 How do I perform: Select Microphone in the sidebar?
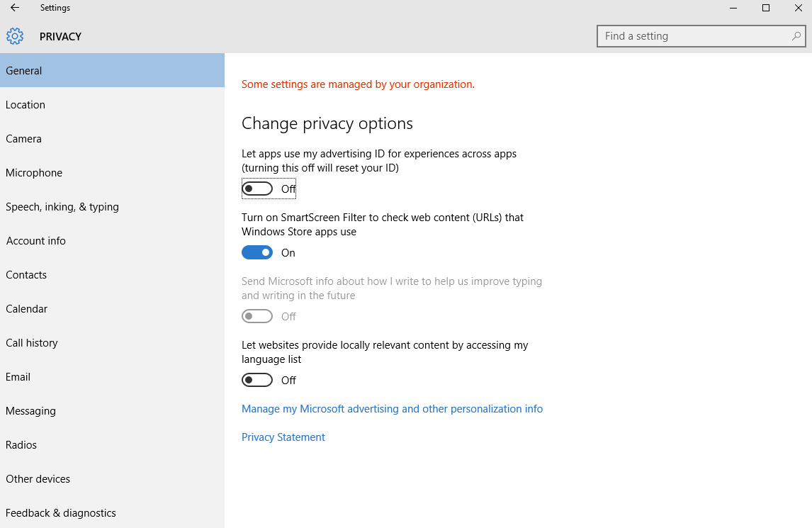[x=34, y=173]
